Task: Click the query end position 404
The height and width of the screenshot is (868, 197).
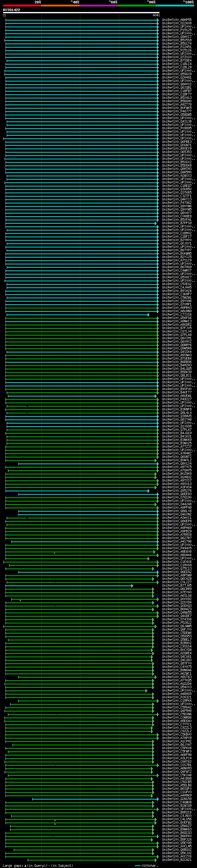Action: click(155, 15)
